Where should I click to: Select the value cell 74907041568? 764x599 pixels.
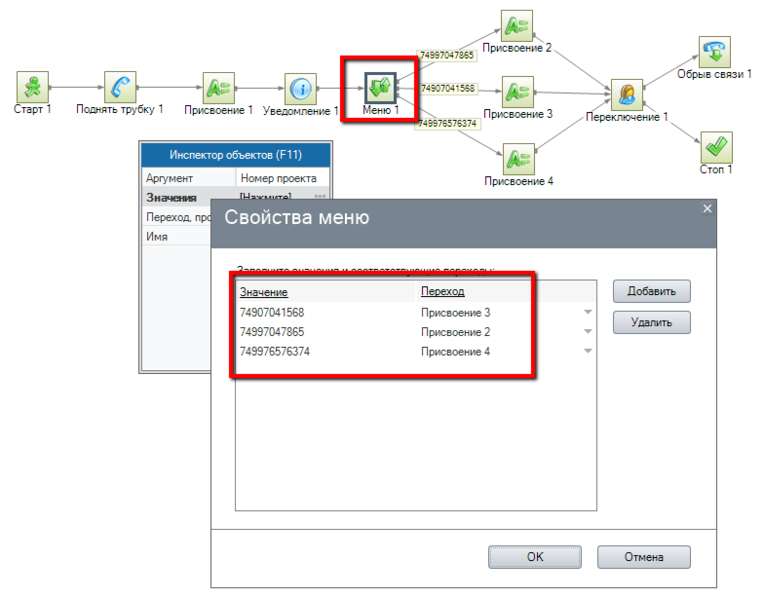[x=272, y=312]
